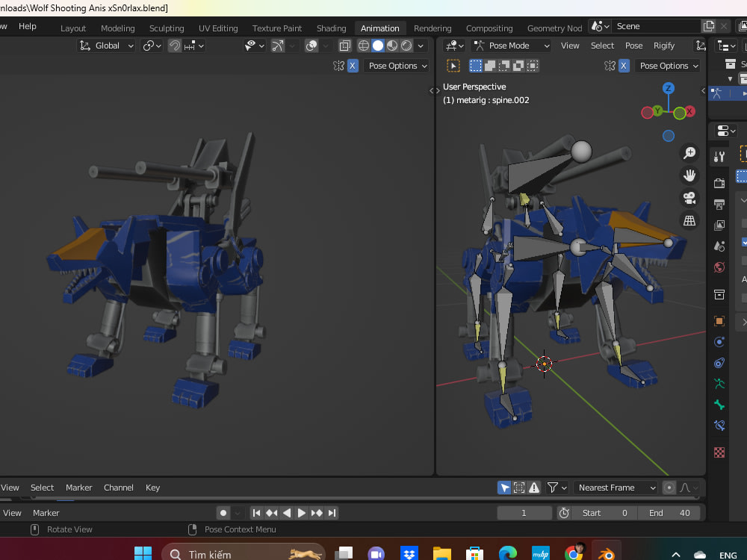
Task: Open Pose Mode selector dropdown
Action: [x=511, y=46]
